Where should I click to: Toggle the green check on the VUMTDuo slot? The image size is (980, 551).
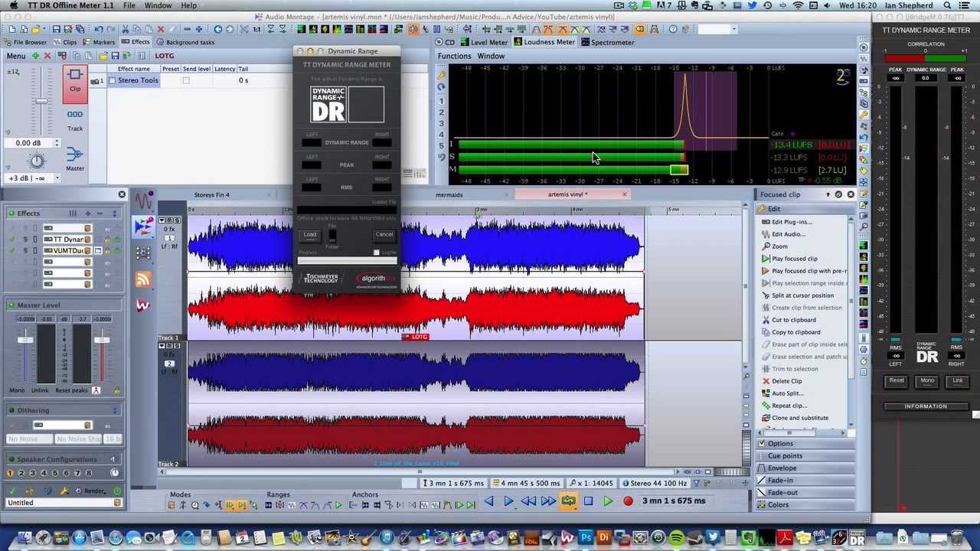(x=11, y=251)
